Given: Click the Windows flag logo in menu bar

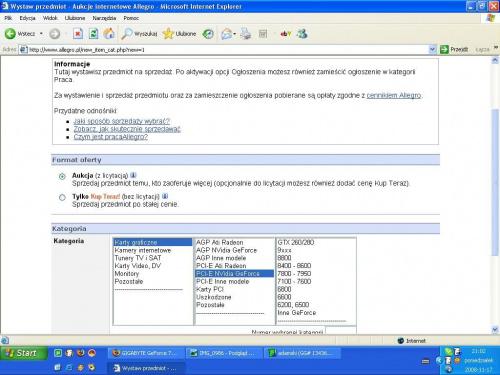Looking at the screenshot, I should tap(490, 18).
